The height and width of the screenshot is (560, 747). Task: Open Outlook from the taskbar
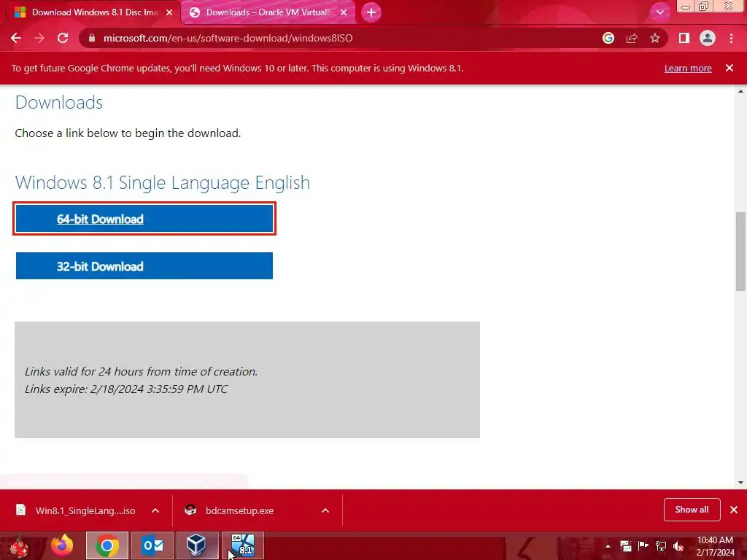coord(152,545)
